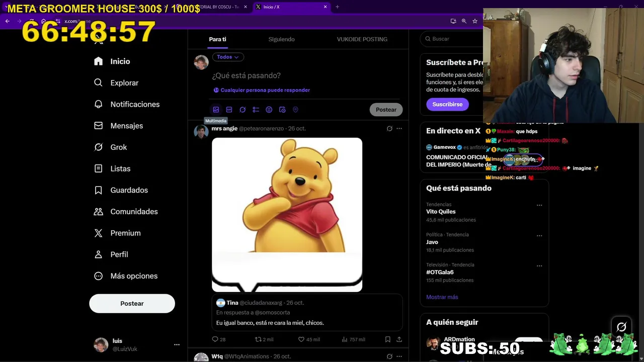644x362 pixels.
Task: Add a GIF to the post
Action: point(229,110)
